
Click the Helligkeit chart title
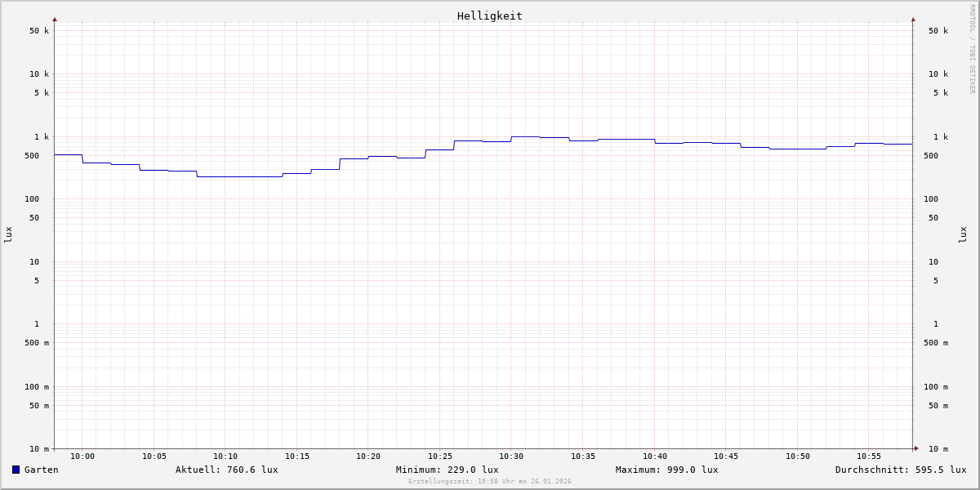click(x=489, y=16)
